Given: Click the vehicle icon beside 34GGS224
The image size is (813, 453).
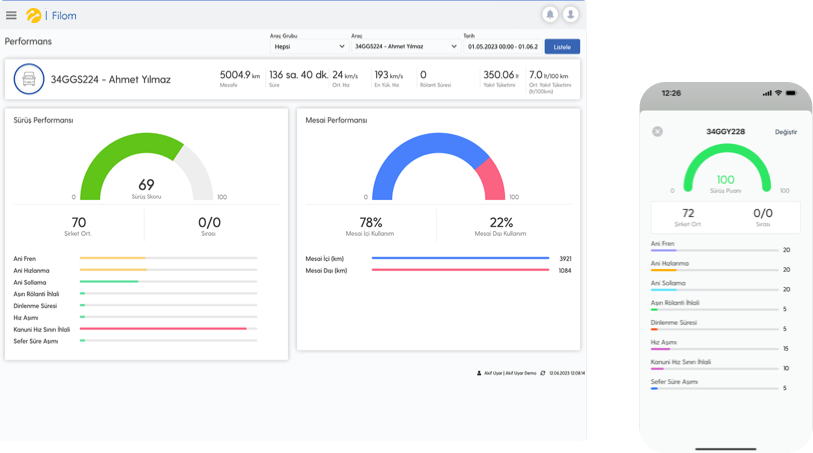Looking at the screenshot, I should [29, 79].
